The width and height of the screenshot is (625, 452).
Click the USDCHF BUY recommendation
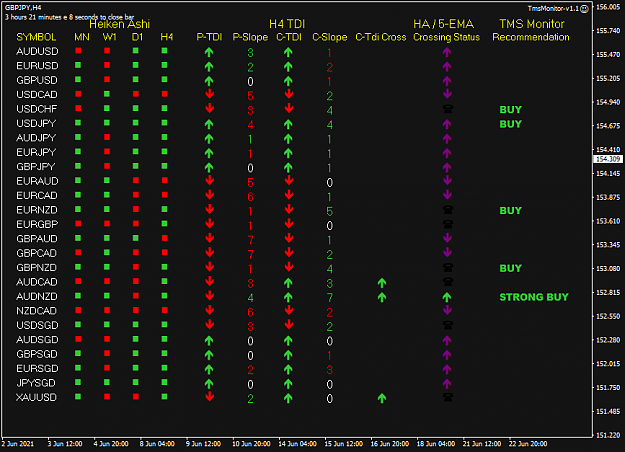pyautogui.click(x=511, y=110)
